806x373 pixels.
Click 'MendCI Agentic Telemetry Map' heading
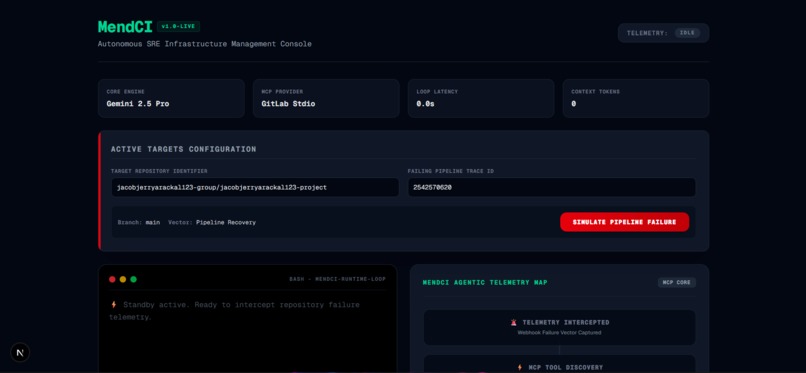[485, 283]
